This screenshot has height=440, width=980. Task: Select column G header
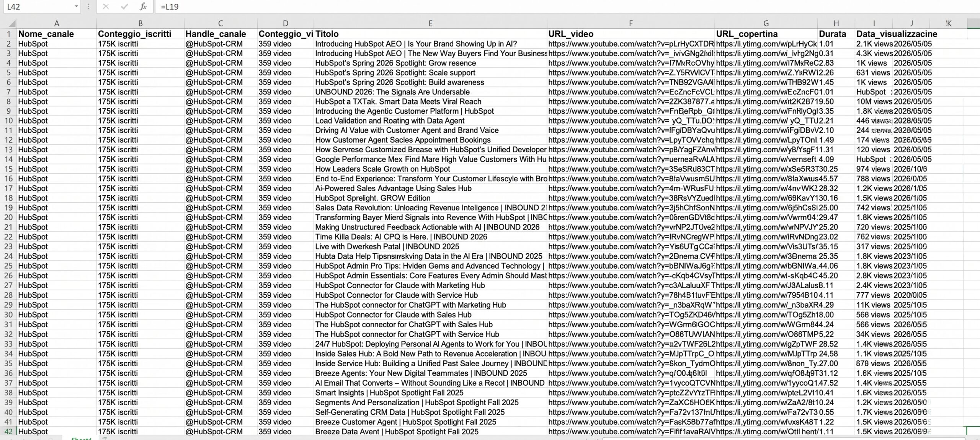point(766,23)
